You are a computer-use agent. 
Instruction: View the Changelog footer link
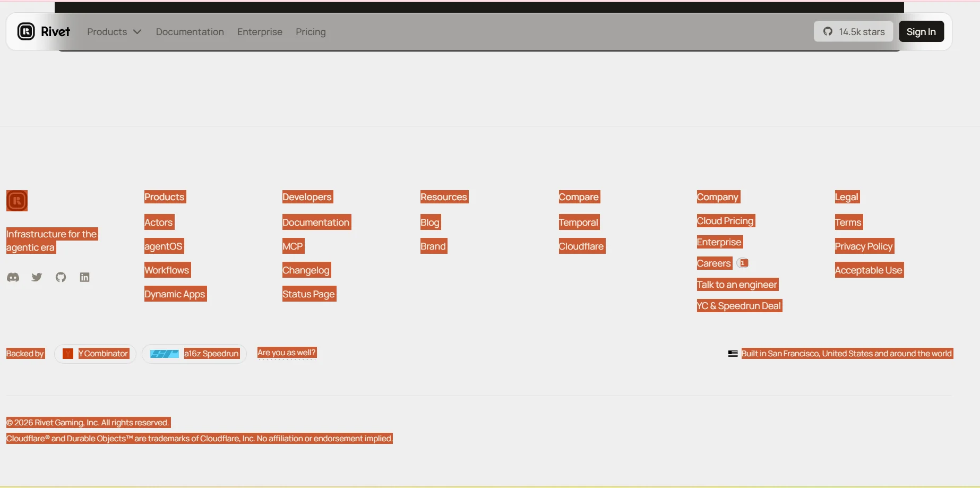306,270
